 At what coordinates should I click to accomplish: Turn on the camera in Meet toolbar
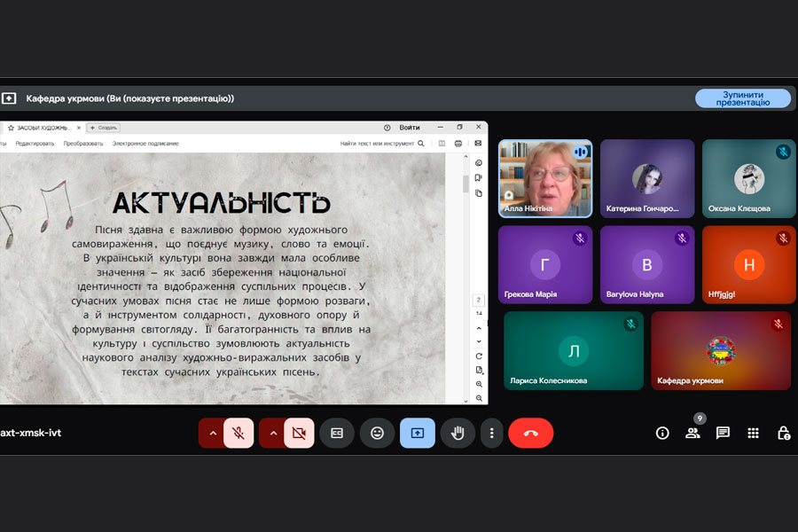click(x=299, y=433)
